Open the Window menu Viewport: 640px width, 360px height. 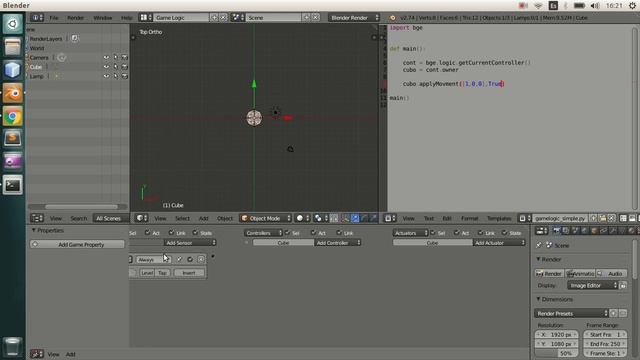[102, 18]
